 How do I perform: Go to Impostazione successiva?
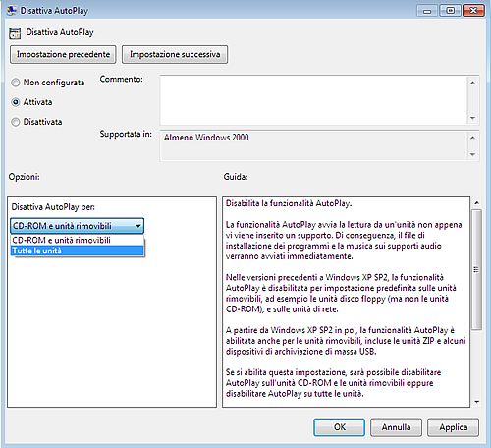pyautogui.click(x=175, y=54)
